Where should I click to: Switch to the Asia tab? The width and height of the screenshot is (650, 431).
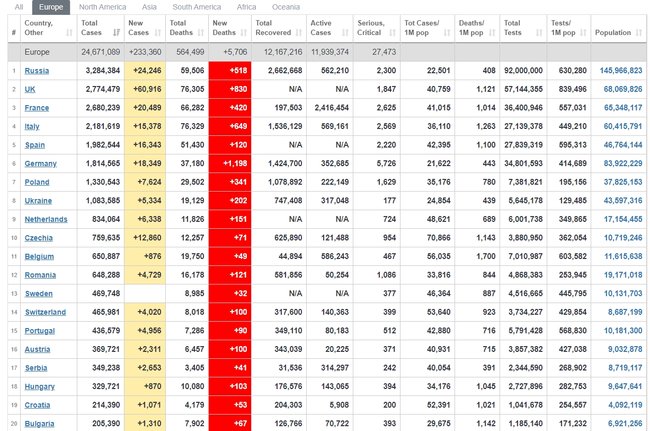pyautogui.click(x=149, y=7)
